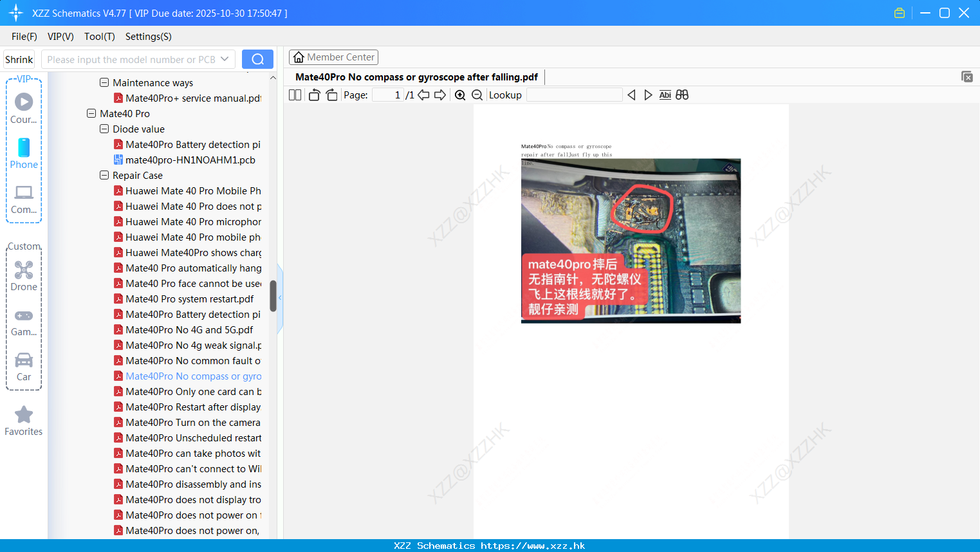Open Mate40Pro Turn on the camera PDF
Image resolution: width=980 pixels, height=552 pixels.
(x=187, y=422)
